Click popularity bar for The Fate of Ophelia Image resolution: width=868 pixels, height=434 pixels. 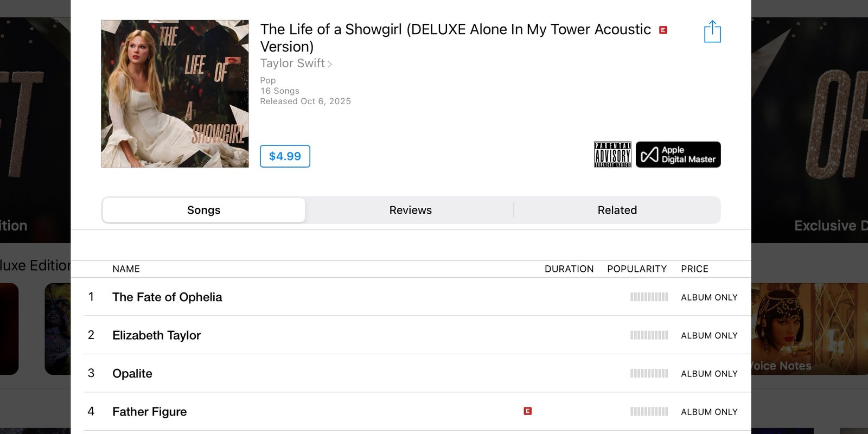[x=649, y=297]
